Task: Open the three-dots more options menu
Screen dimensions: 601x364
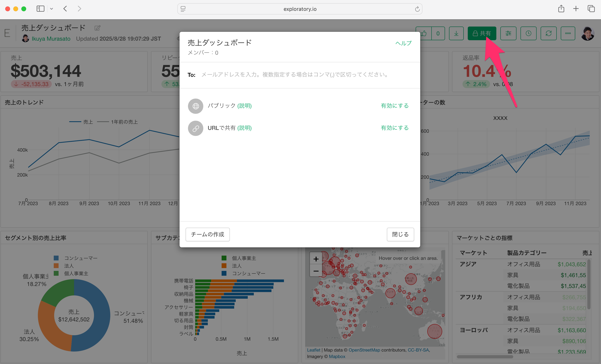Action: 568,33
